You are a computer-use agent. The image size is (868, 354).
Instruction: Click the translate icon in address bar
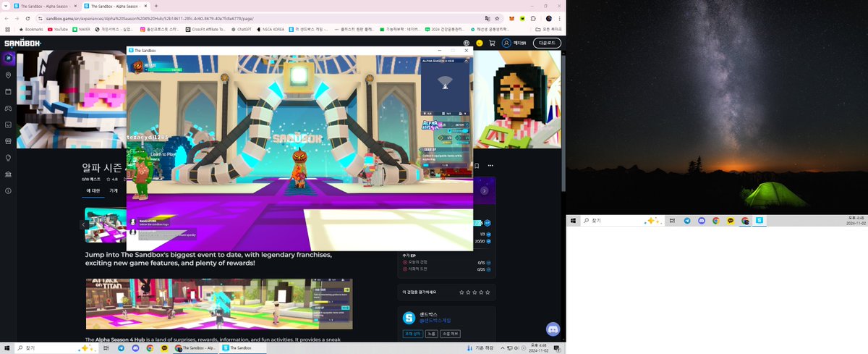(x=488, y=18)
